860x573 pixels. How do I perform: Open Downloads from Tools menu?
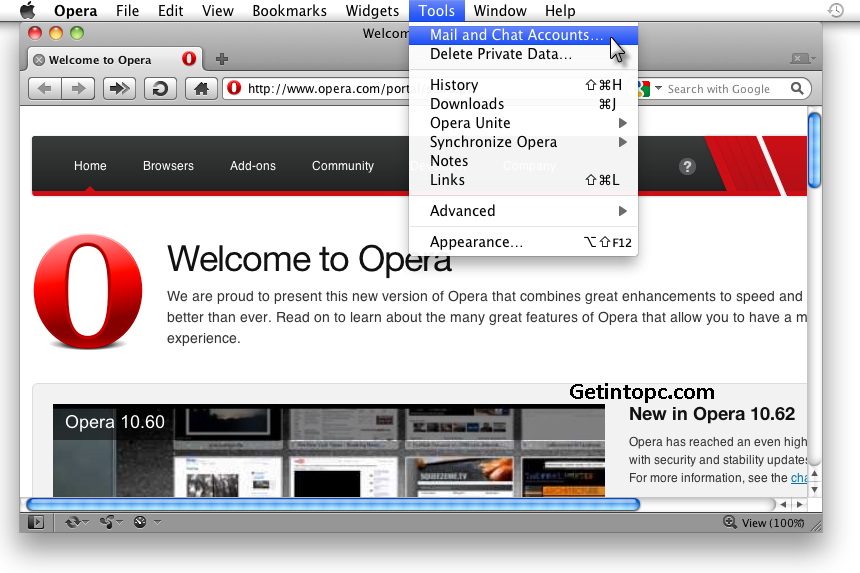523,104
